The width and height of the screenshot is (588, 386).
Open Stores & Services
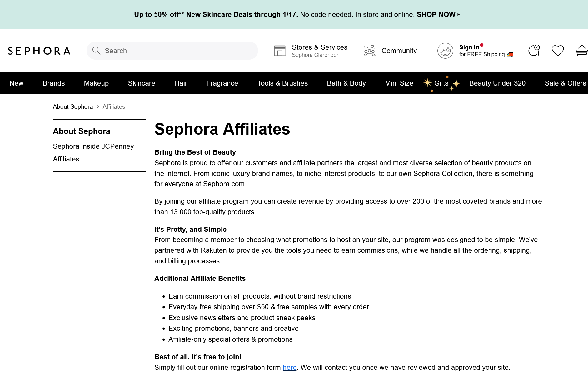[x=320, y=47]
